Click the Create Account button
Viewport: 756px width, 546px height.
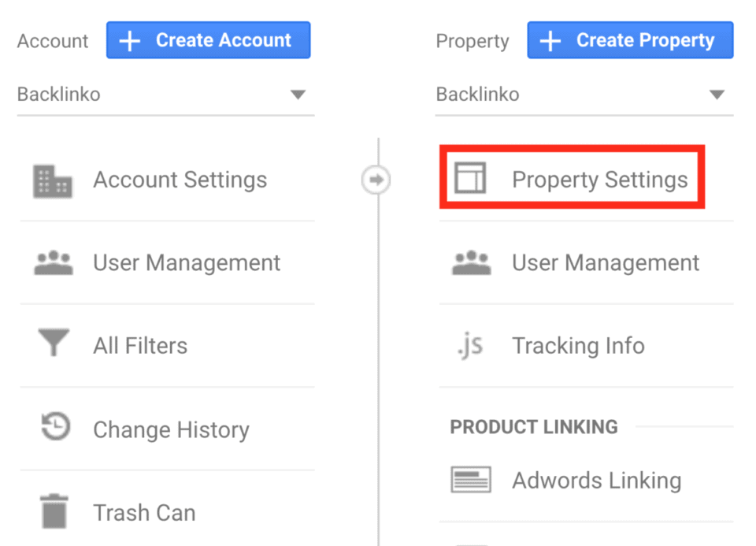pos(208,39)
